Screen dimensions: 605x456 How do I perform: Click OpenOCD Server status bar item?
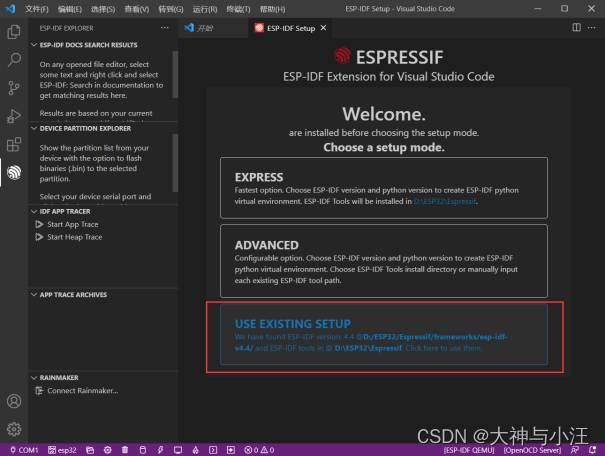[x=532, y=450]
